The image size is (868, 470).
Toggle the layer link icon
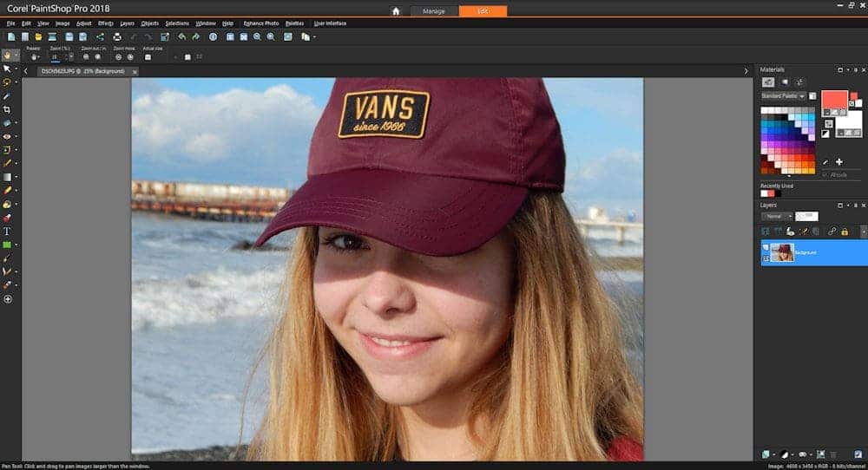point(832,232)
